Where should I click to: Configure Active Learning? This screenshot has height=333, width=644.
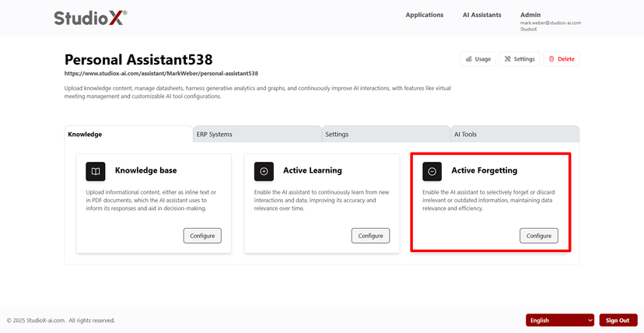(370, 235)
